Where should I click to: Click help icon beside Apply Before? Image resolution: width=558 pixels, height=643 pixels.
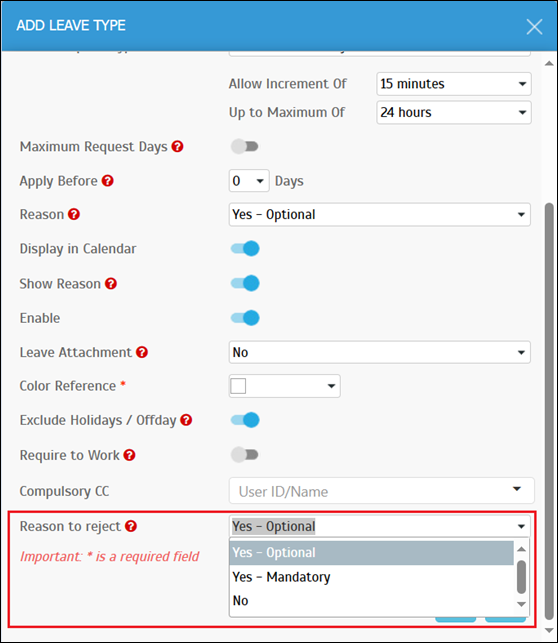coord(107,181)
